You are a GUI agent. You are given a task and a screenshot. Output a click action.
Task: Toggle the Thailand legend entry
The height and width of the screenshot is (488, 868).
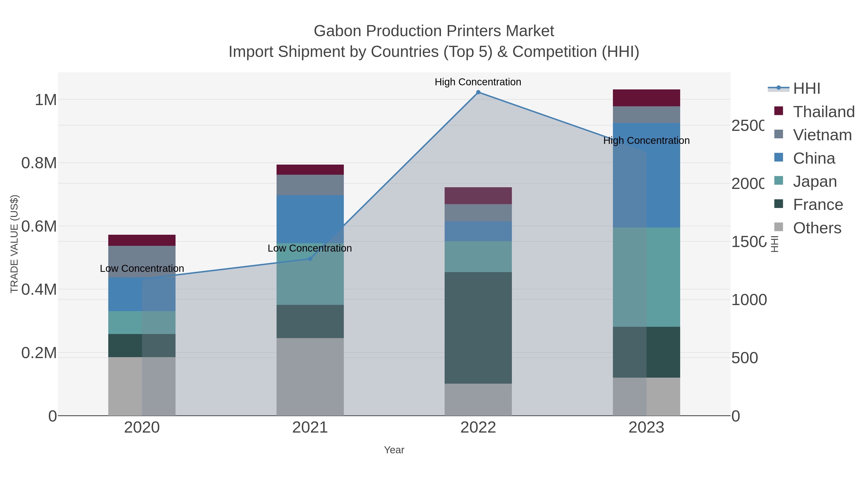(x=814, y=112)
